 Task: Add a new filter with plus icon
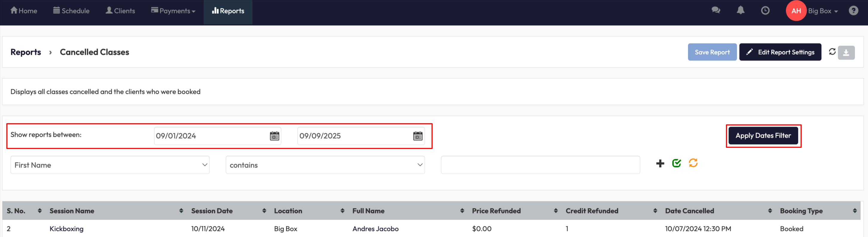(x=660, y=164)
